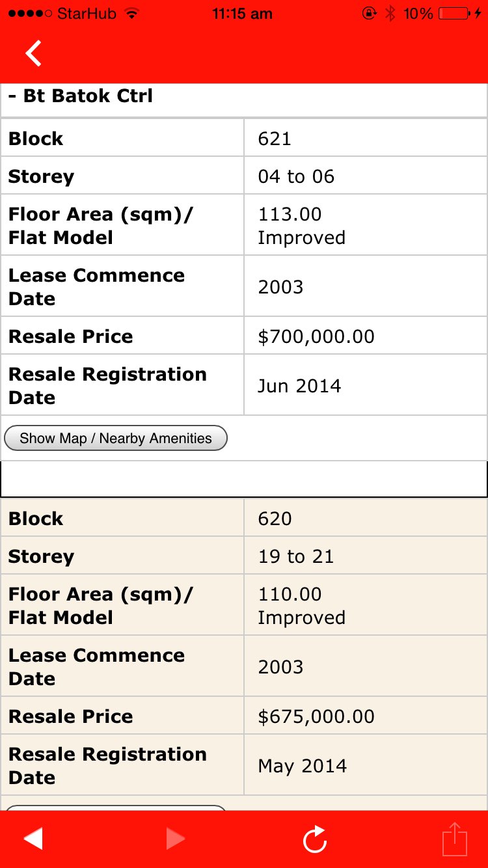488x868 pixels.
Task: Tap block number 620 cell
Action: pyautogui.click(x=275, y=519)
